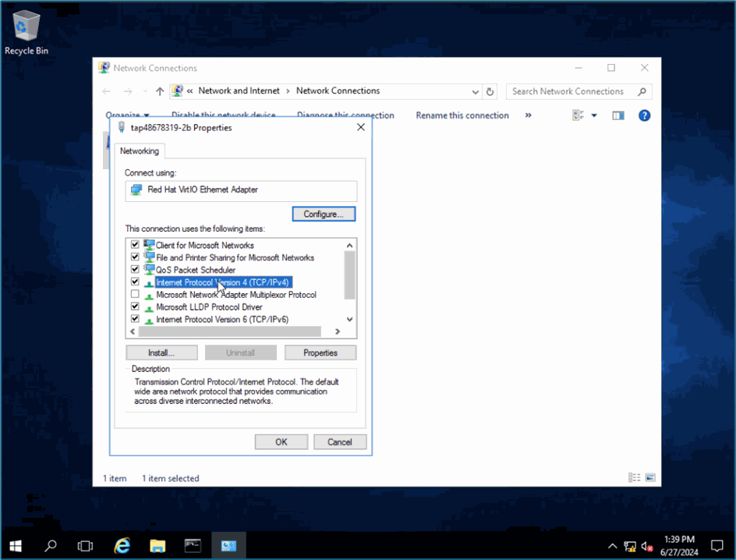
Task: Click list scroll right arrow
Action: tap(338, 331)
